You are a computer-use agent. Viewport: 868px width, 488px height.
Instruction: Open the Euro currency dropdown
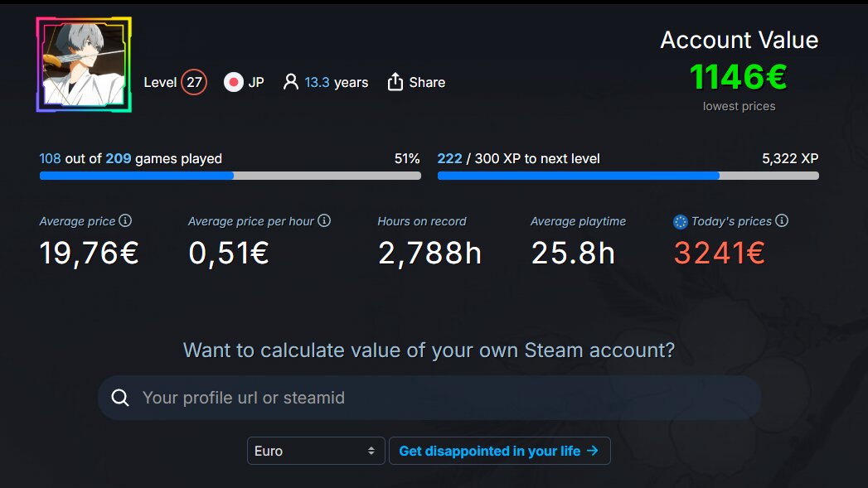coord(316,451)
